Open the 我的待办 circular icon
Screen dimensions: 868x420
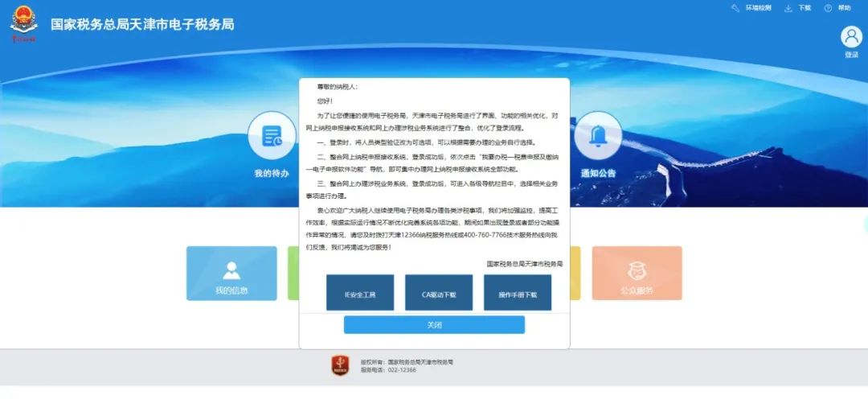point(272,136)
